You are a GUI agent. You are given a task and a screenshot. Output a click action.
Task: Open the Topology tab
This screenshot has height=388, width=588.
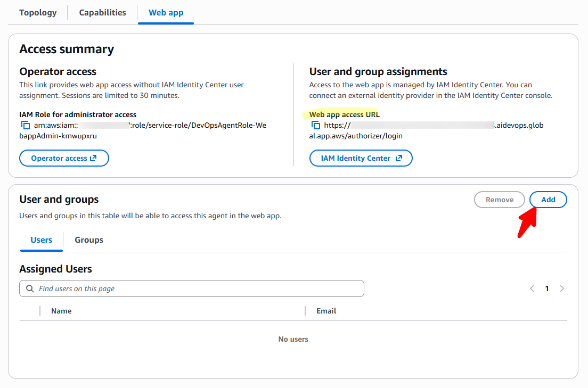38,13
